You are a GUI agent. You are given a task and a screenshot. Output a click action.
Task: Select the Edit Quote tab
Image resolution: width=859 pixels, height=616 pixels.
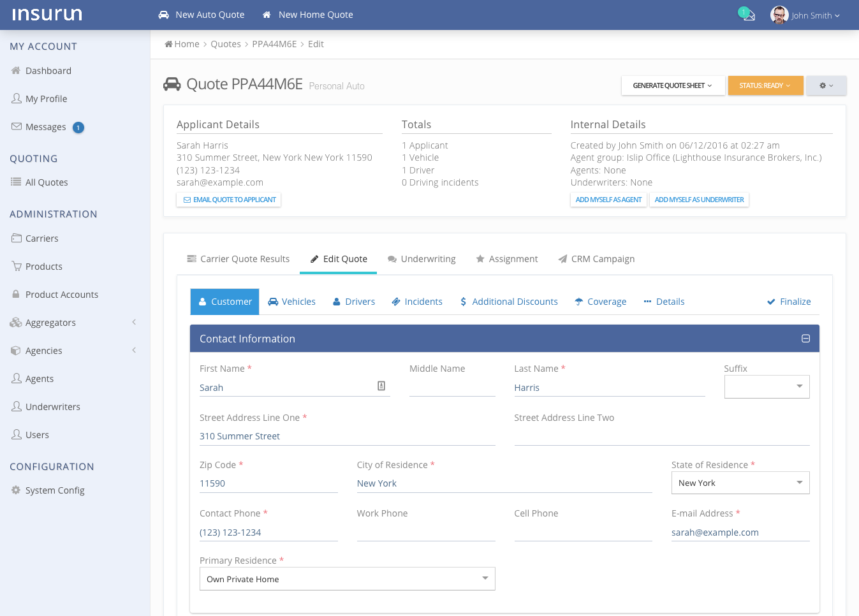coord(339,259)
